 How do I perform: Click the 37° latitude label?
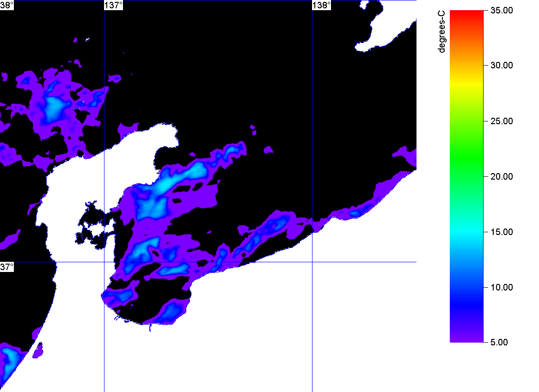(7, 267)
